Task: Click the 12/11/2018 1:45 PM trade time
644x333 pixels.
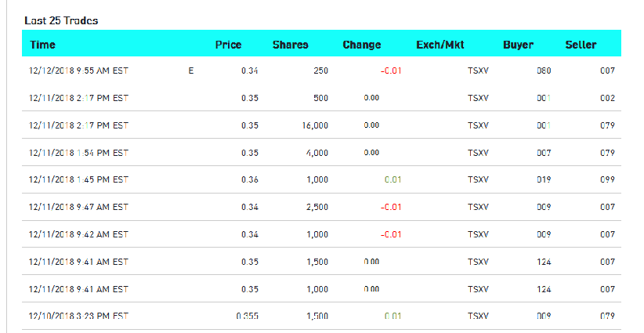Action: pyautogui.click(x=78, y=179)
